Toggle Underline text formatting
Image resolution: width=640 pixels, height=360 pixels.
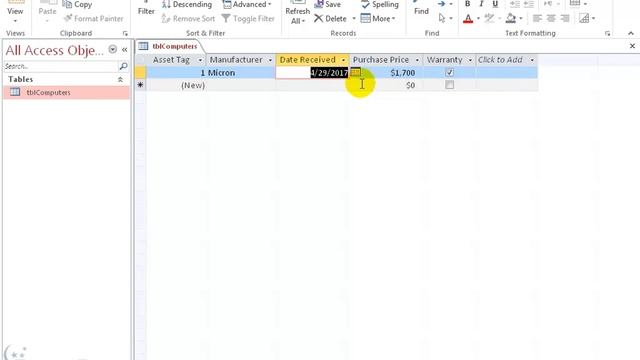(495, 4)
